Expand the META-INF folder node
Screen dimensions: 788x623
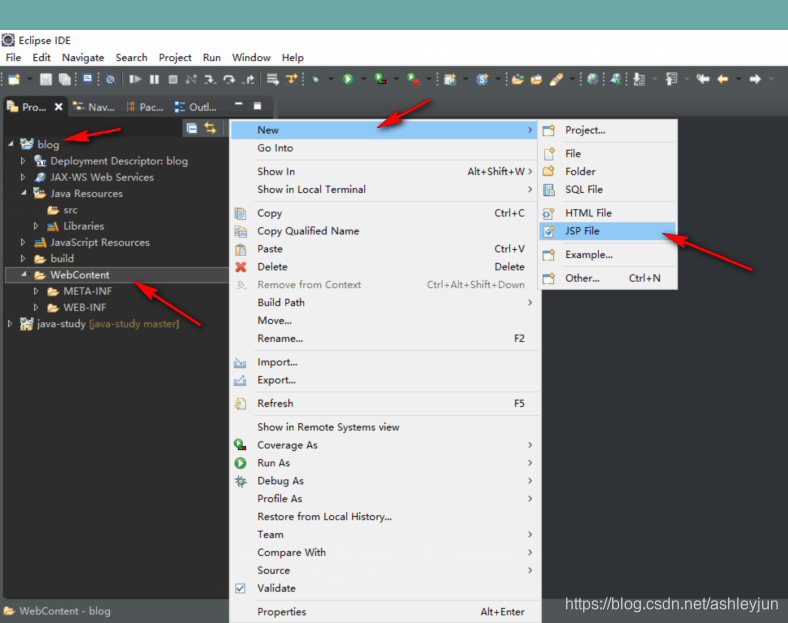coord(36,291)
